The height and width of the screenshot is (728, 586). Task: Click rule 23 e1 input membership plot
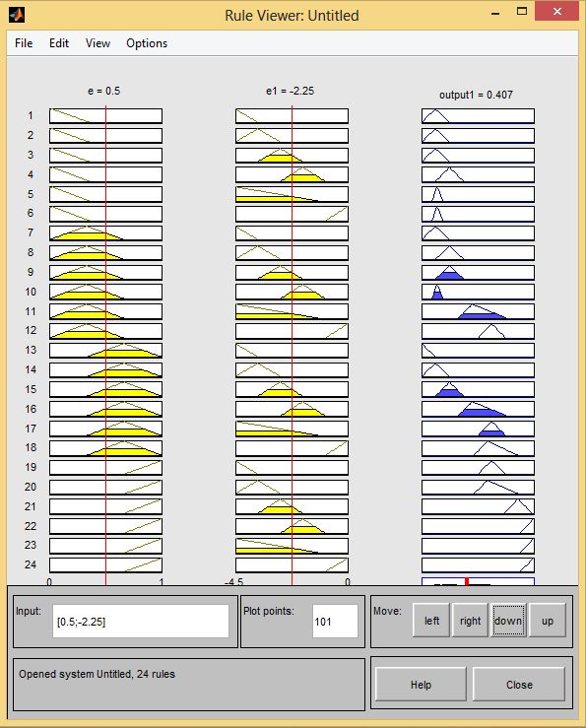(x=293, y=546)
